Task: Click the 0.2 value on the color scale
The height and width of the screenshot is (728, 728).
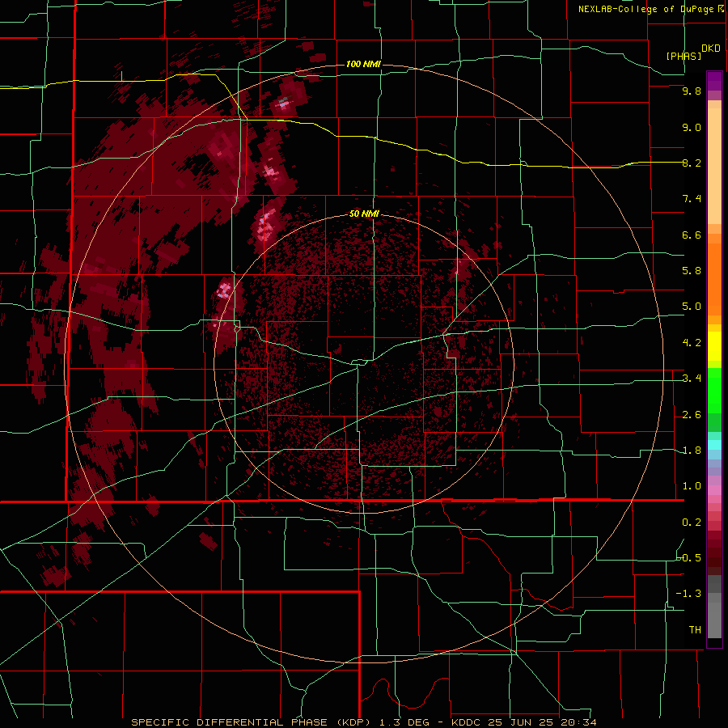Action: (x=692, y=523)
